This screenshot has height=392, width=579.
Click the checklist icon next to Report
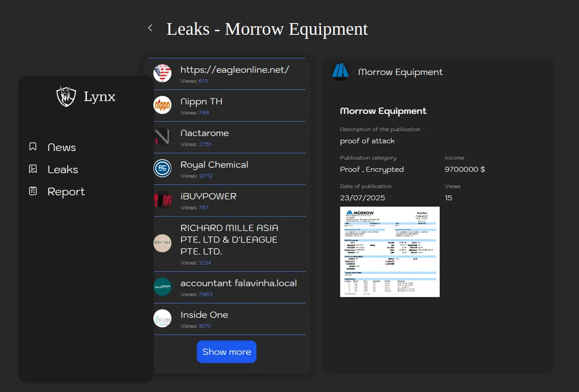point(33,191)
